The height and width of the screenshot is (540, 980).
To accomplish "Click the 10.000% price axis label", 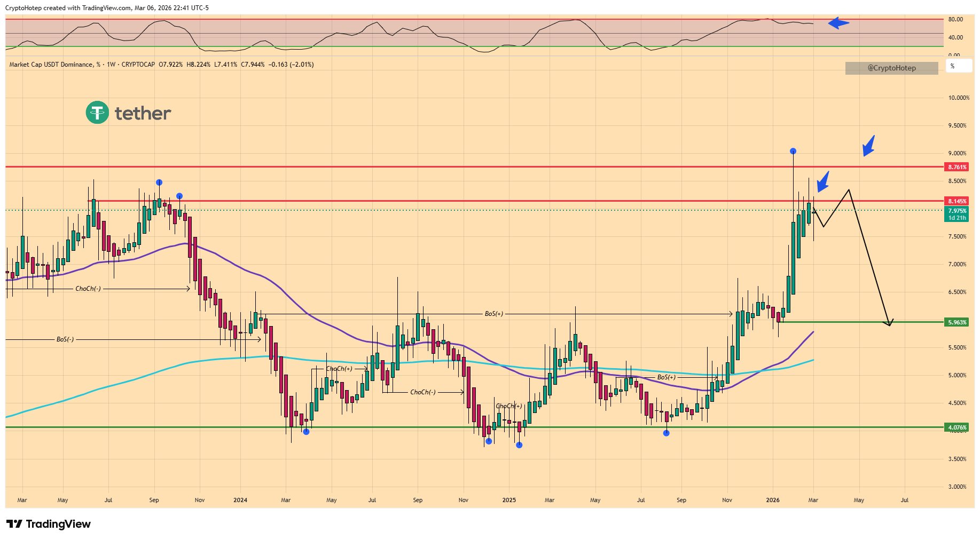I will click(x=959, y=98).
